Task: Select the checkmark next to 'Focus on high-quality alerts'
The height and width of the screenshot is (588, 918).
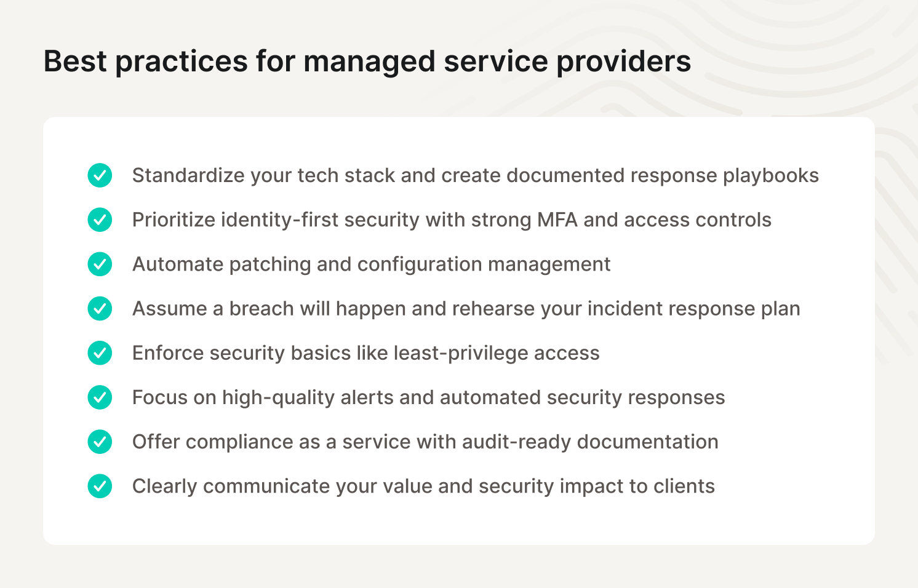Action: coord(100,397)
